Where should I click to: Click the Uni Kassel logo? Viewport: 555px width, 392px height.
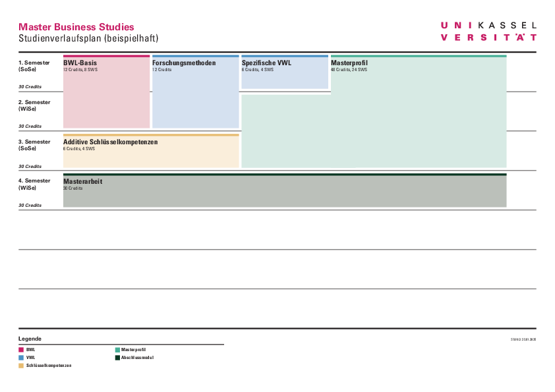pyautogui.click(x=488, y=31)
